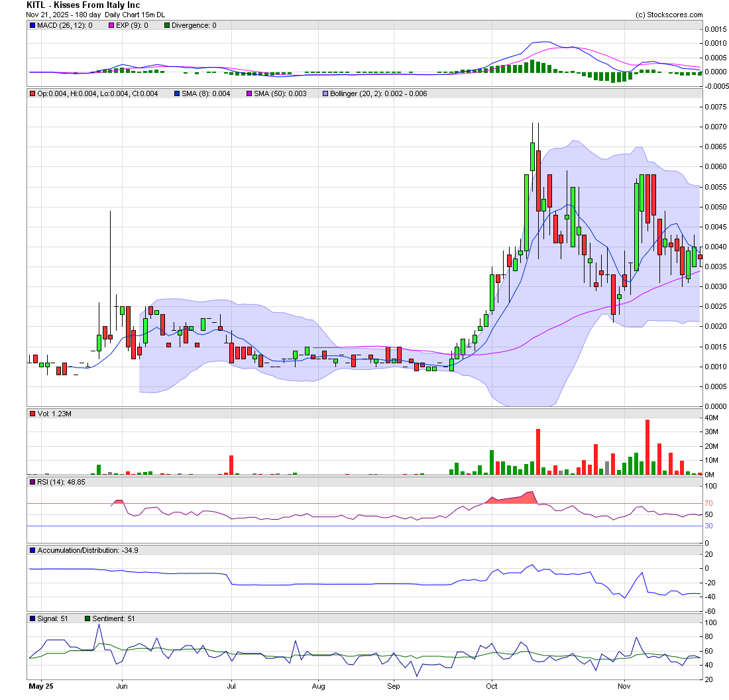The width and height of the screenshot is (729, 700).
Task: Click the 40M volume axis value
Action: tap(712, 418)
